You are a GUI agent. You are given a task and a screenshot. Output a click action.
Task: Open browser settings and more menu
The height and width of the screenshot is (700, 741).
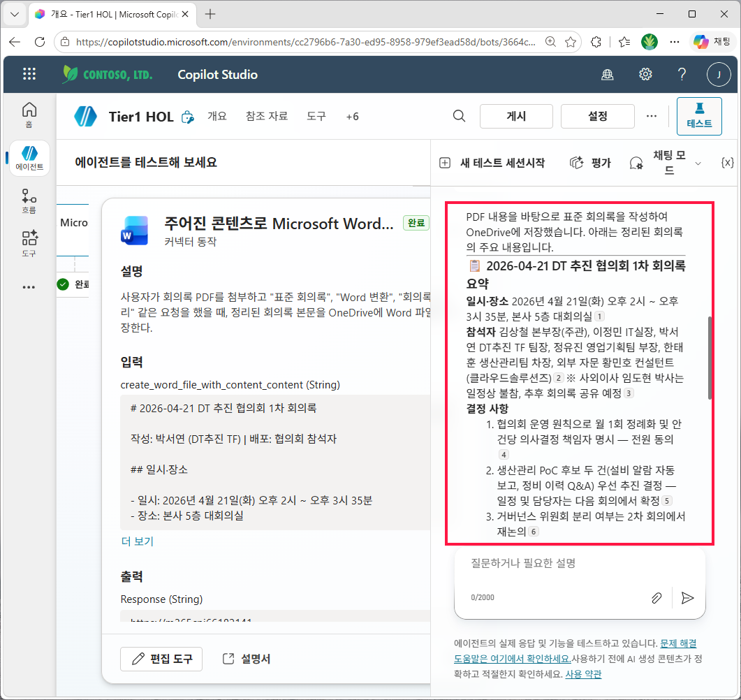point(675,42)
